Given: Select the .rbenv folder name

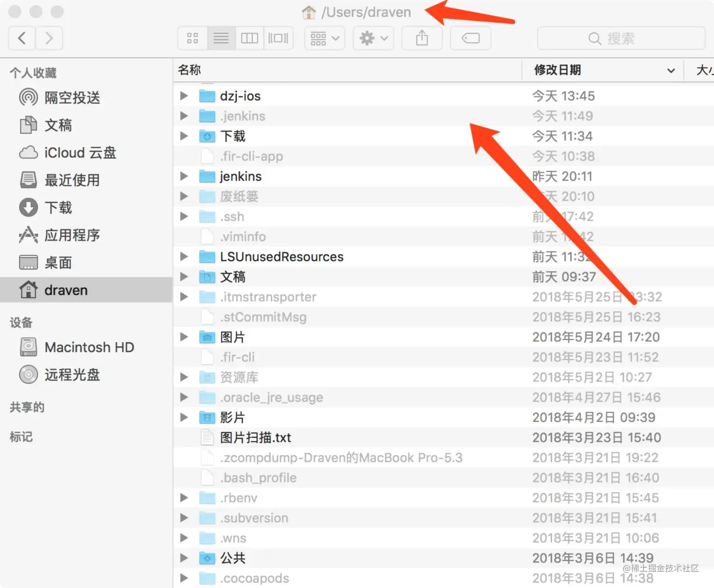Looking at the screenshot, I should 239,498.
